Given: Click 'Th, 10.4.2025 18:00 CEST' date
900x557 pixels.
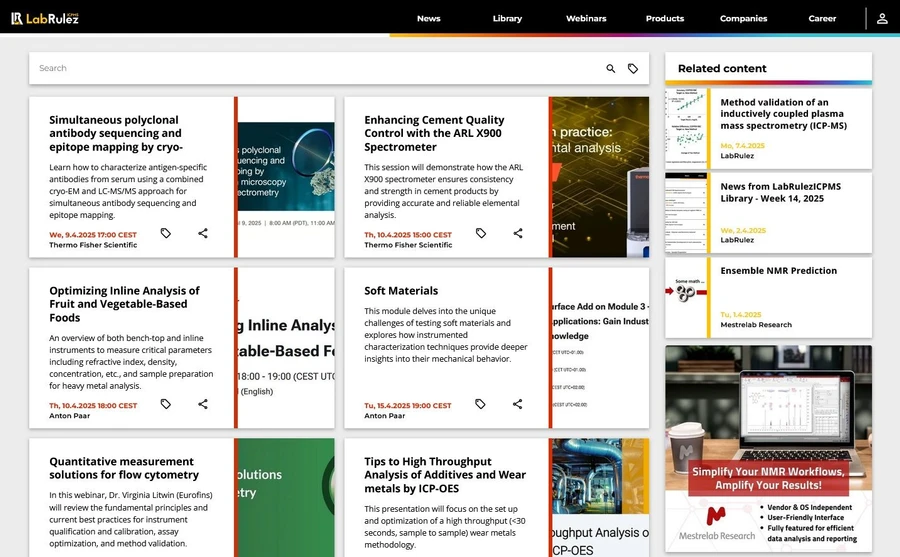Looking at the screenshot, I should pyautogui.click(x=93, y=405).
